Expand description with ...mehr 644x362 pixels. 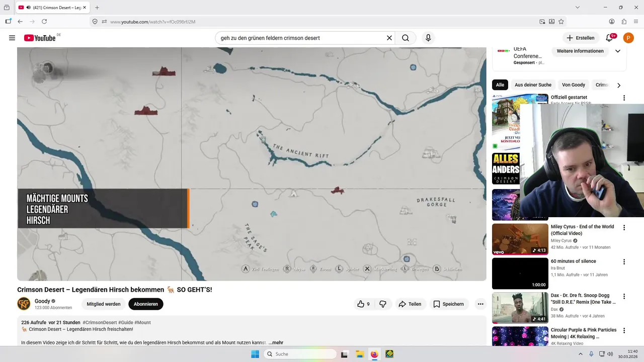[x=276, y=342]
